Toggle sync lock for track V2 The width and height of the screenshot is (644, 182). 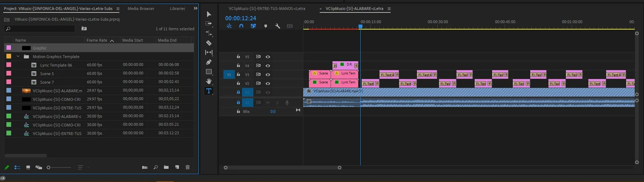pyautogui.click(x=258, y=83)
